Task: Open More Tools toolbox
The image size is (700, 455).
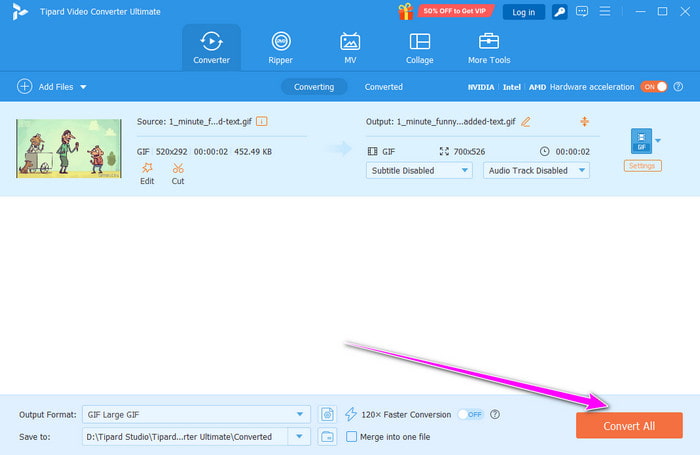Action: (x=489, y=47)
